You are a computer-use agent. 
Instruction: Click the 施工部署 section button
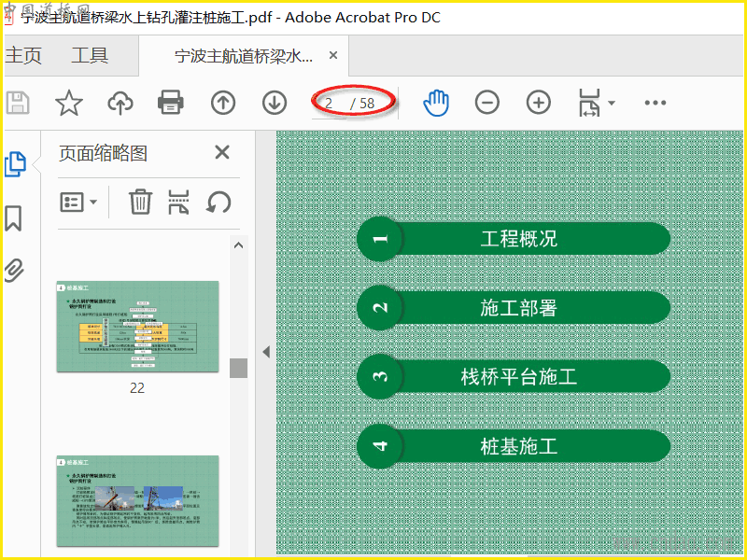point(514,308)
